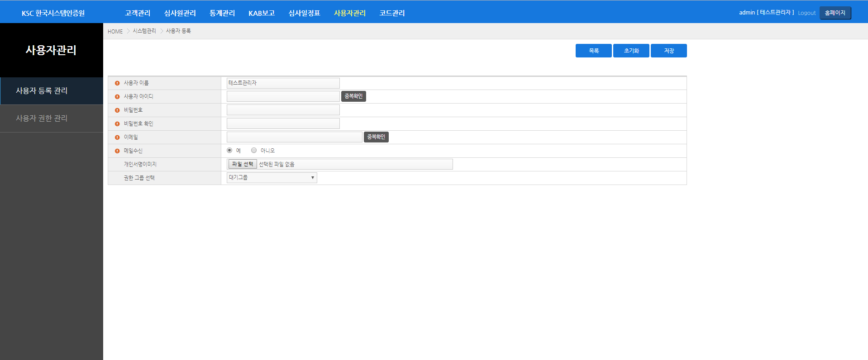
Task: Check duplicate for 사용자 아이디
Action: 353,96
